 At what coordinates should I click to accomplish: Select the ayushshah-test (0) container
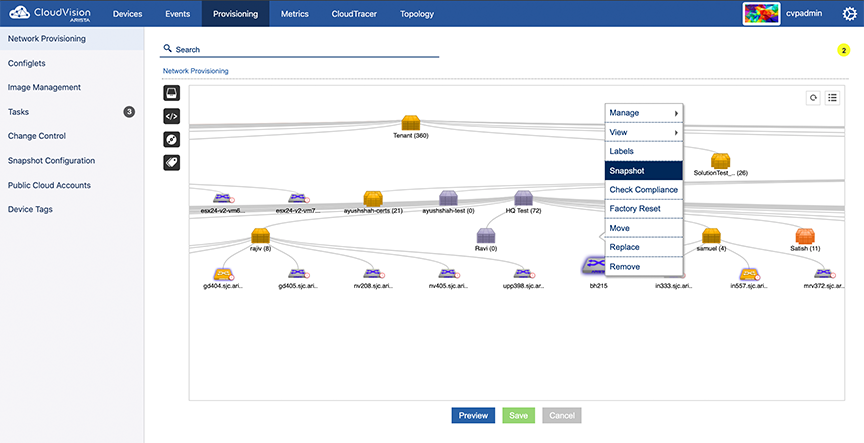tap(448, 198)
